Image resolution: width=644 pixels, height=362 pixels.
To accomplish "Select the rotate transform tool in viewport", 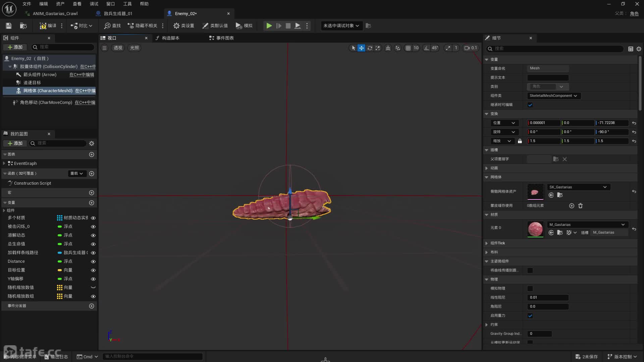I will pyautogui.click(x=370, y=48).
